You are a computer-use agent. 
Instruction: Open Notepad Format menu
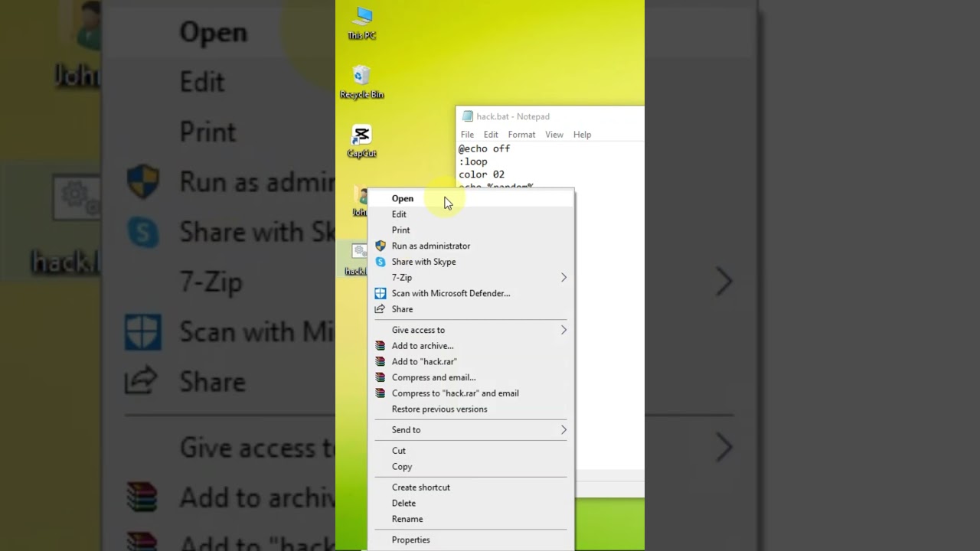pyautogui.click(x=521, y=135)
